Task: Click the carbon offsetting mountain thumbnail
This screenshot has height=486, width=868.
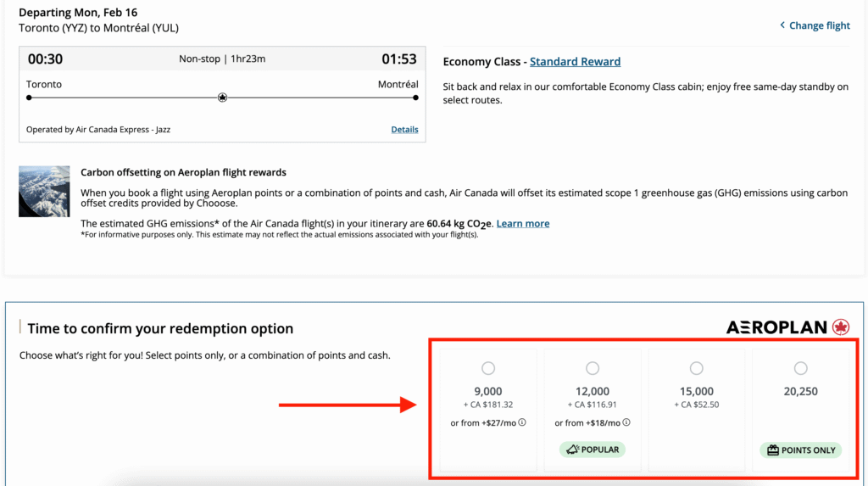Action: (44, 192)
